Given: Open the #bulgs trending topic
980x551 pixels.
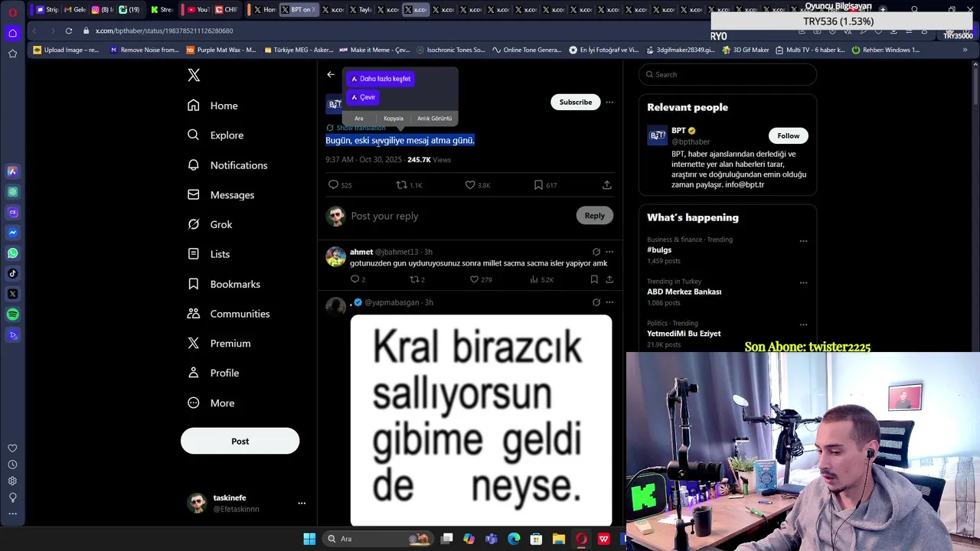Looking at the screenshot, I should tap(659, 250).
